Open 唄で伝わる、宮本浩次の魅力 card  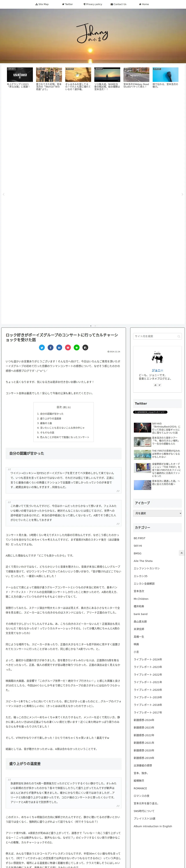(165, 79)
